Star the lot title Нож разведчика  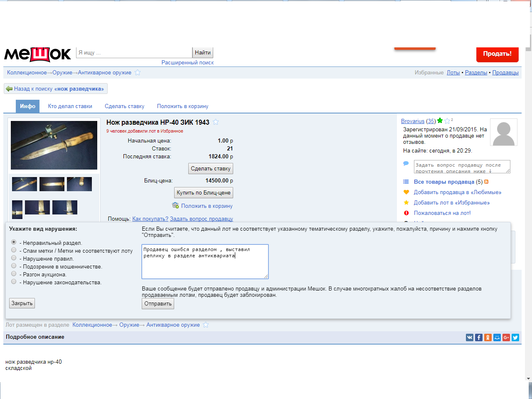tap(216, 122)
